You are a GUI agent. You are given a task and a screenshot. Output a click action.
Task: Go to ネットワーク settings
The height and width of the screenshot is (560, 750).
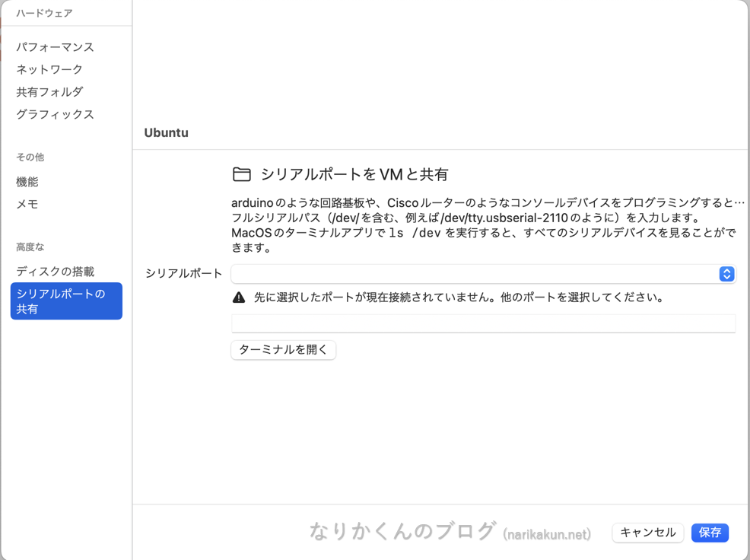(49, 69)
